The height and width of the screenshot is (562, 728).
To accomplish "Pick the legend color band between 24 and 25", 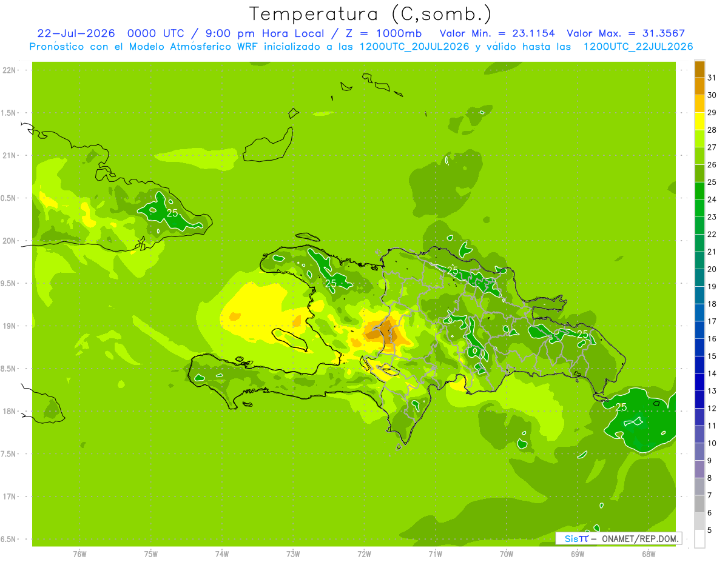I will [699, 191].
